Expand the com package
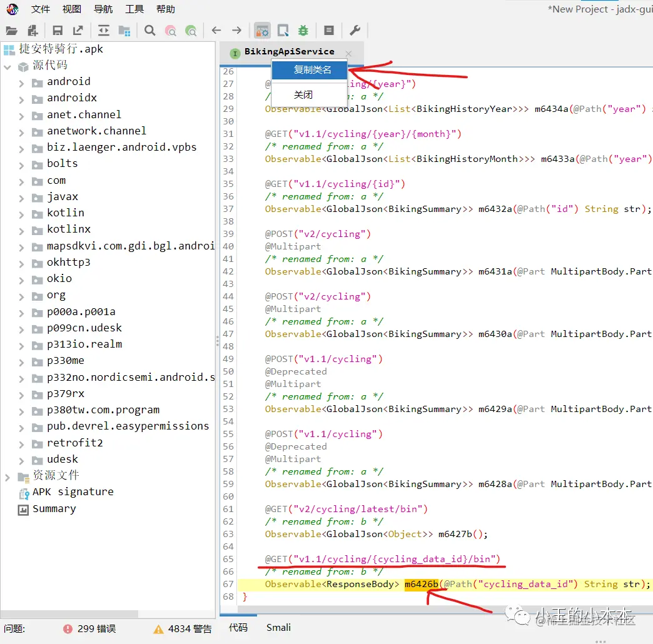Image resolution: width=653 pixels, height=644 pixels. 21,182
